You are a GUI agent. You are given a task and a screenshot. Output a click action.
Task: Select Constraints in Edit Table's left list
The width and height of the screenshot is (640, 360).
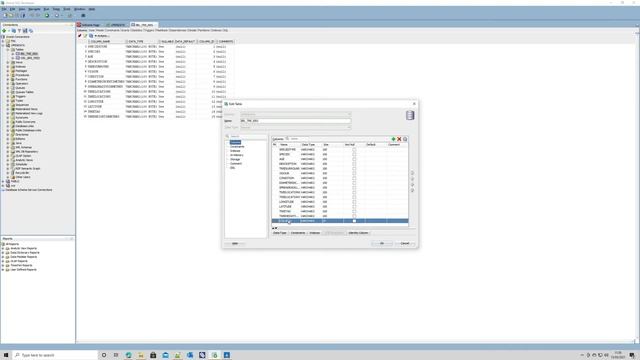(237, 147)
